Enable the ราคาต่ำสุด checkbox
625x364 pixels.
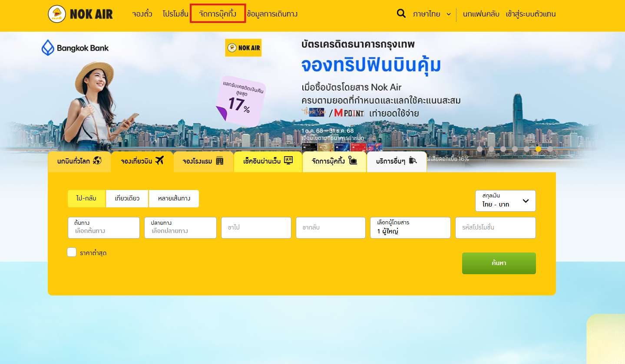(x=71, y=252)
